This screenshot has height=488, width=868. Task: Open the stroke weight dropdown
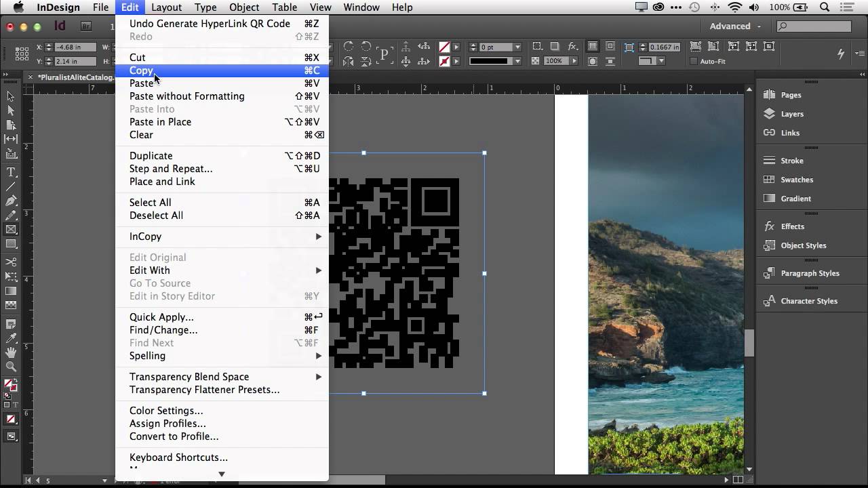click(x=517, y=47)
